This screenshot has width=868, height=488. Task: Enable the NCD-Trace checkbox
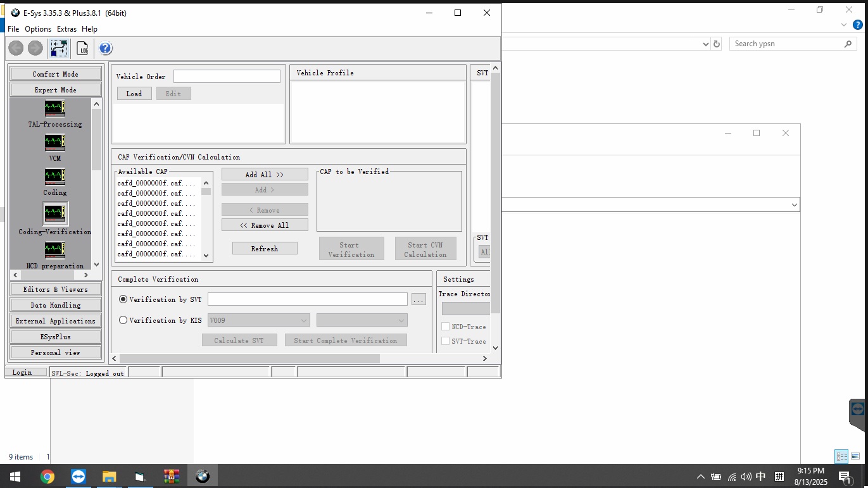[445, 327]
